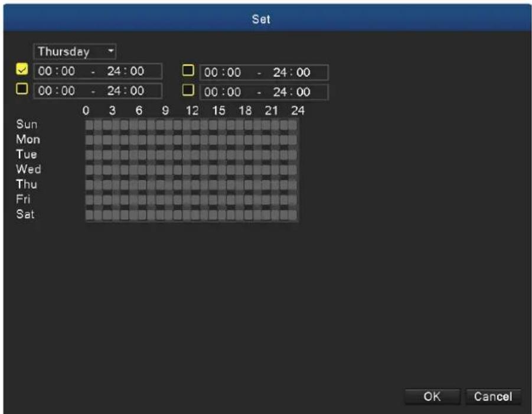The width and height of the screenshot is (532, 414).
Task: Click the Wed day label
Action: [28, 169]
